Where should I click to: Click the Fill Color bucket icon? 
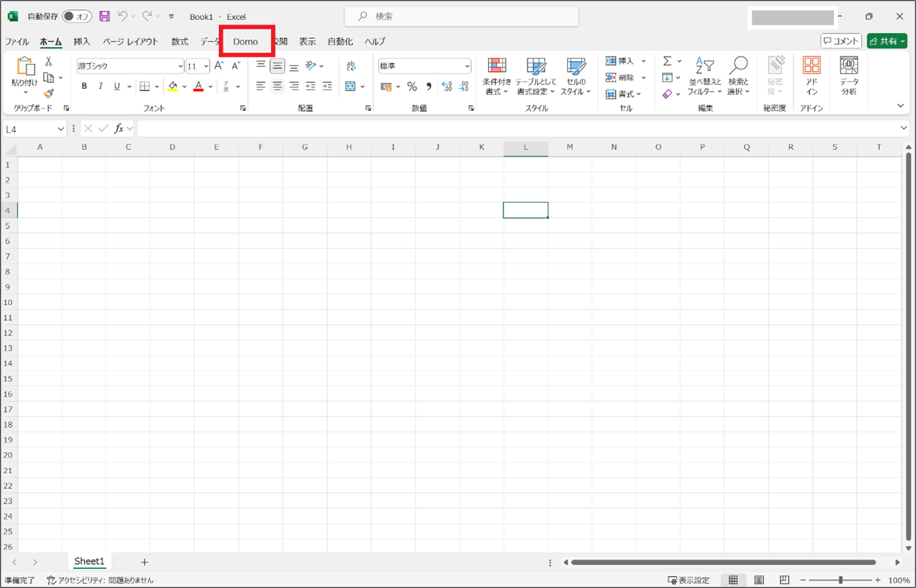click(x=173, y=86)
